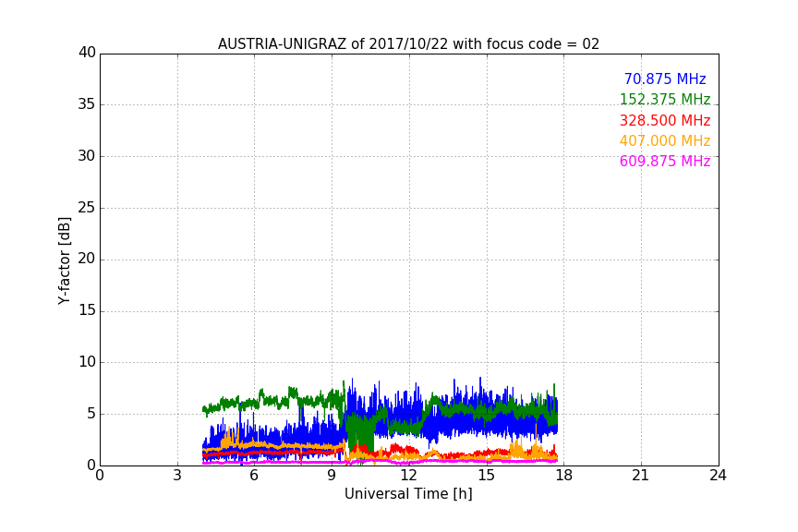
Task: Click the y-axis tick label 35
Action: coord(87,104)
